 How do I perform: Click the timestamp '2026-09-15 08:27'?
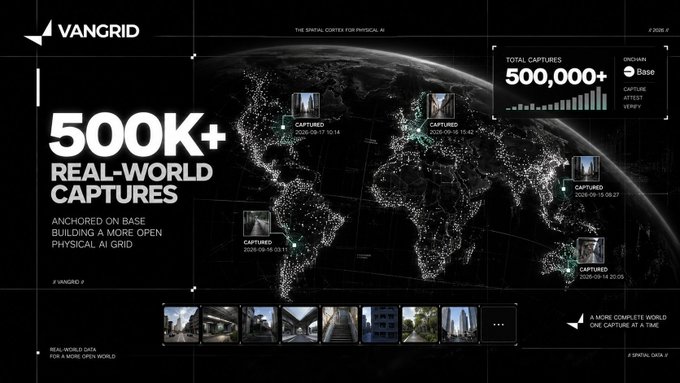pyautogui.click(x=597, y=195)
